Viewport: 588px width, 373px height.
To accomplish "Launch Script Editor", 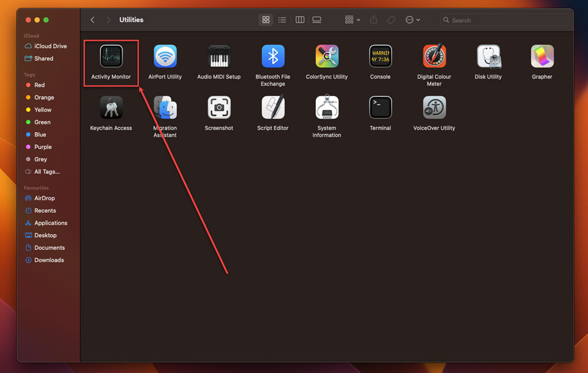I will pyautogui.click(x=273, y=107).
